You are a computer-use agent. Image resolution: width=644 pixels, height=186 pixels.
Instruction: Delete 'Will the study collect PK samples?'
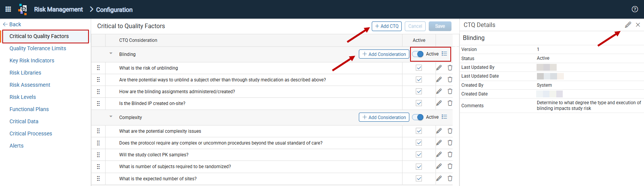click(x=450, y=154)
